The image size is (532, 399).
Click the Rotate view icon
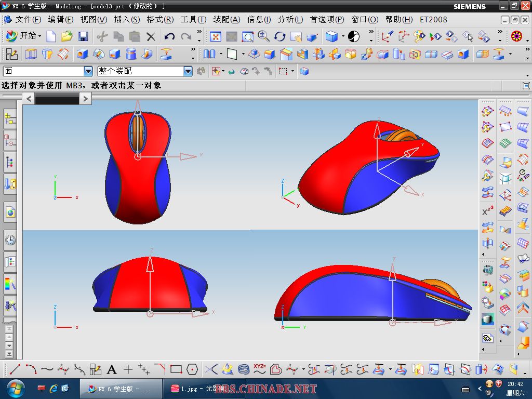280,36
